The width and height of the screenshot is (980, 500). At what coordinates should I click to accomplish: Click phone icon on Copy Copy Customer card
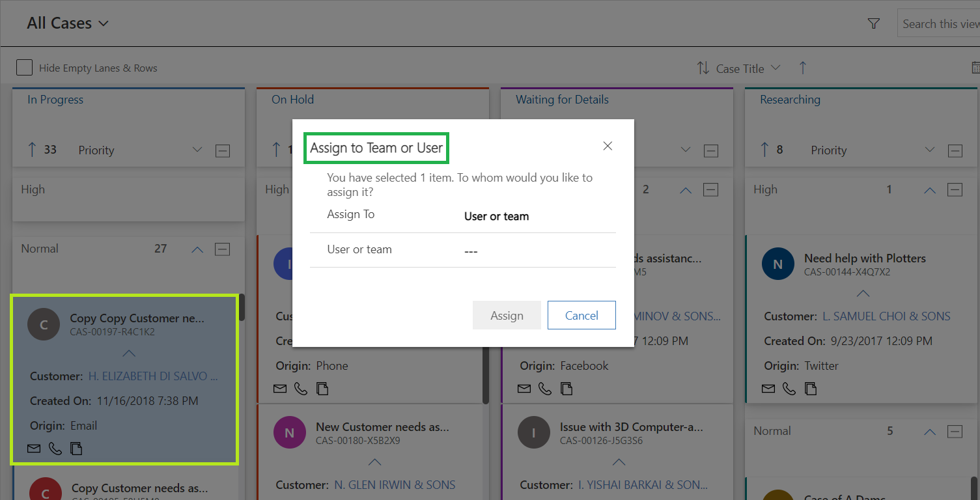[55, 449]
